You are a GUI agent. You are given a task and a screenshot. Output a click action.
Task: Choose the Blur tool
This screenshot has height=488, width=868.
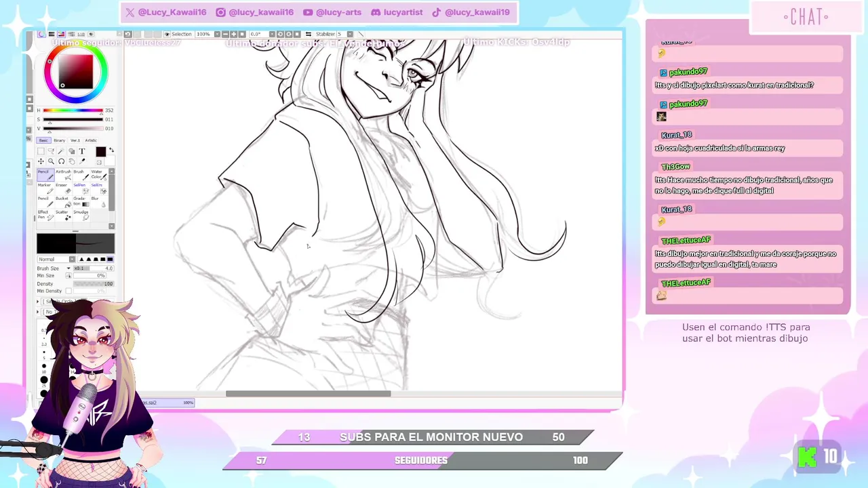click(99, 202)
